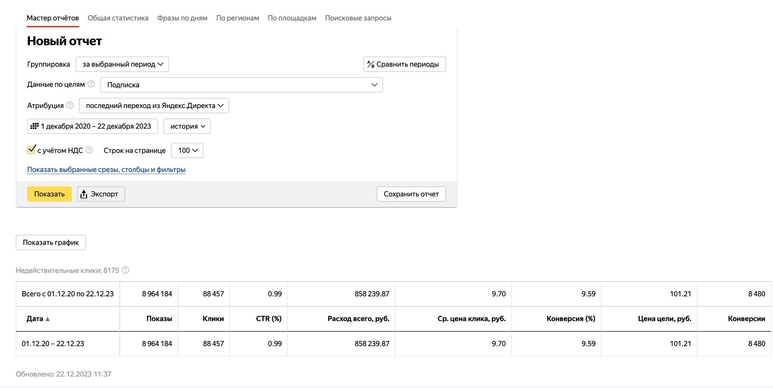Click the help icon beside с учётом НДС
The height and width of the screenshot is (388, 773).
pos(89,150)
